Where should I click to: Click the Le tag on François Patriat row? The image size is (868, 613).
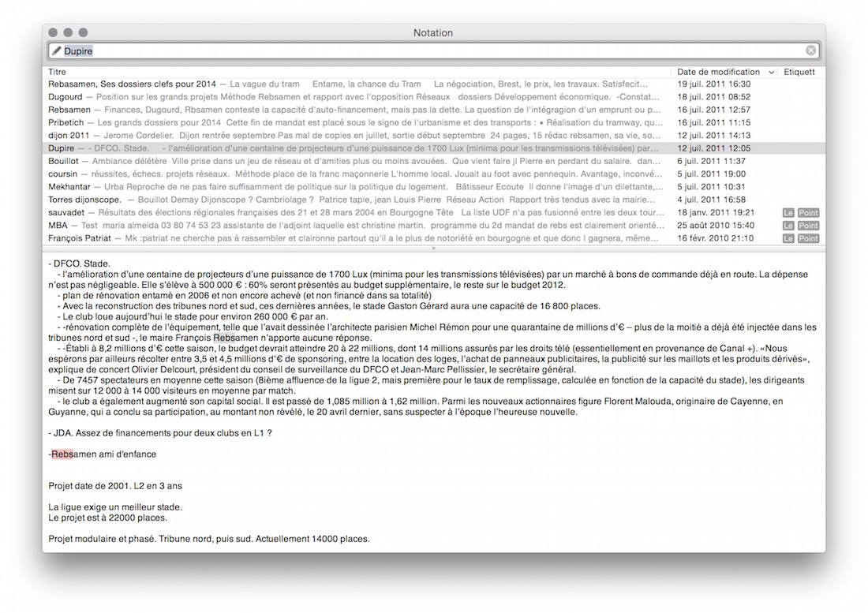pos(788,238)
